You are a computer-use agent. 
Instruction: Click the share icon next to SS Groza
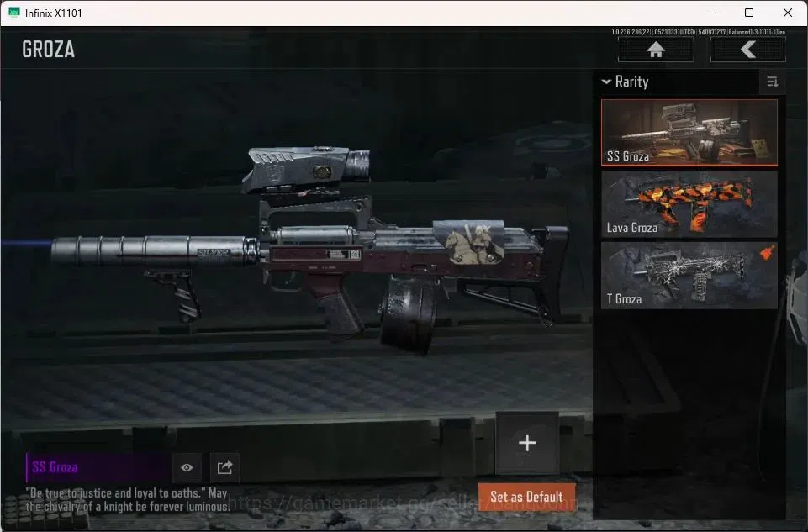point(224,467)
